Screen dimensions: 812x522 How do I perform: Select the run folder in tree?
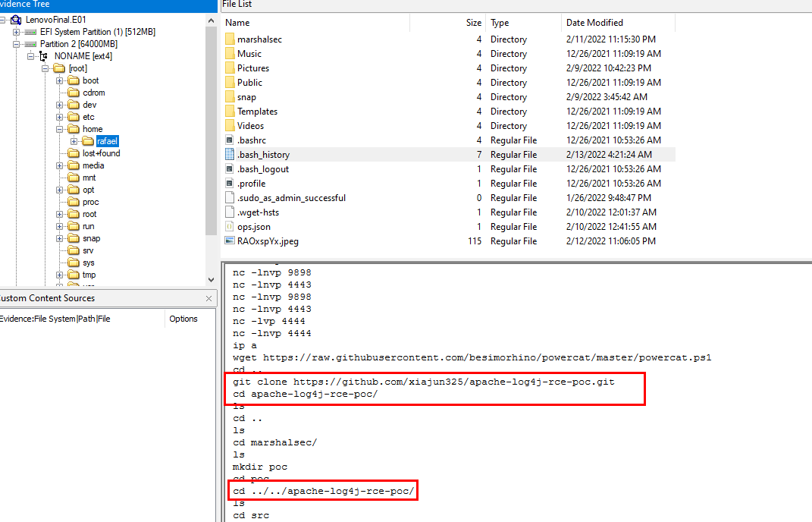[x=89, y=227]
